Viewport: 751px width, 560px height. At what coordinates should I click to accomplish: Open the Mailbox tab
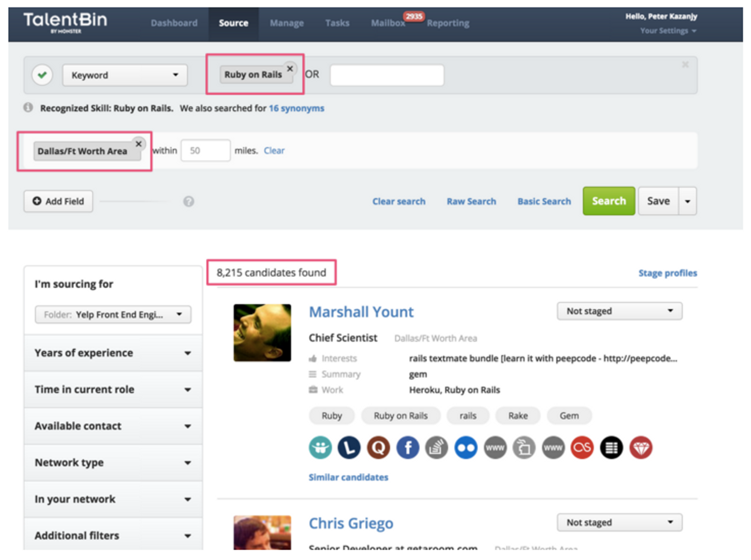coord(388,23)
